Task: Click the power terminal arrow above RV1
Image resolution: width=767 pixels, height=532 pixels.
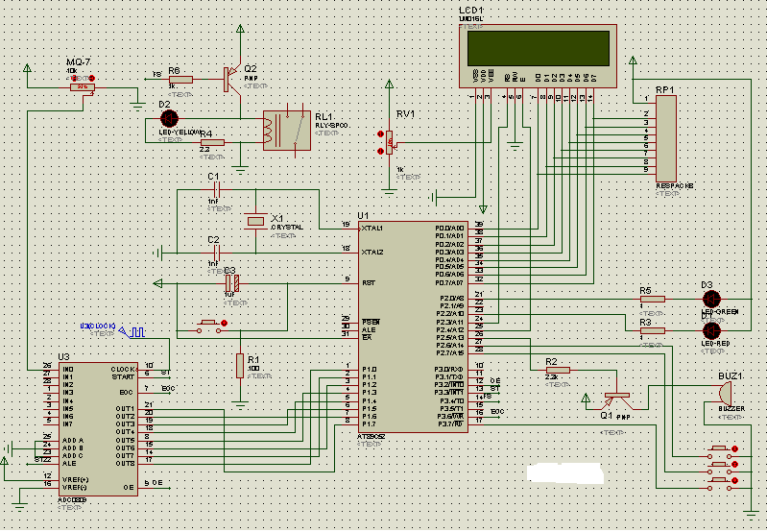Action: click(390, 85)
